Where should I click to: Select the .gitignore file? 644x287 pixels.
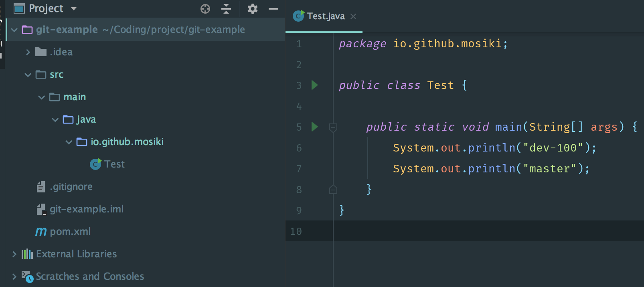point(71,187)
